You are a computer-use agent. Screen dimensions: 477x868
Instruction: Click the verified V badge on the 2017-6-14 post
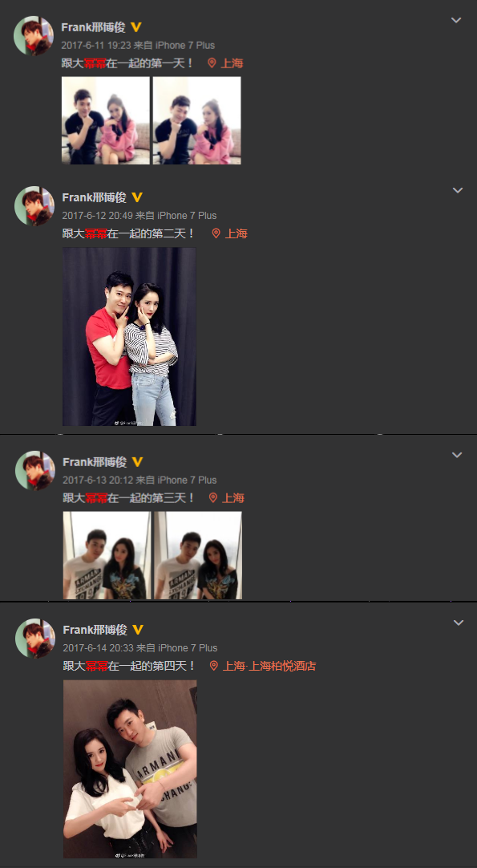(x=137, y=630)
